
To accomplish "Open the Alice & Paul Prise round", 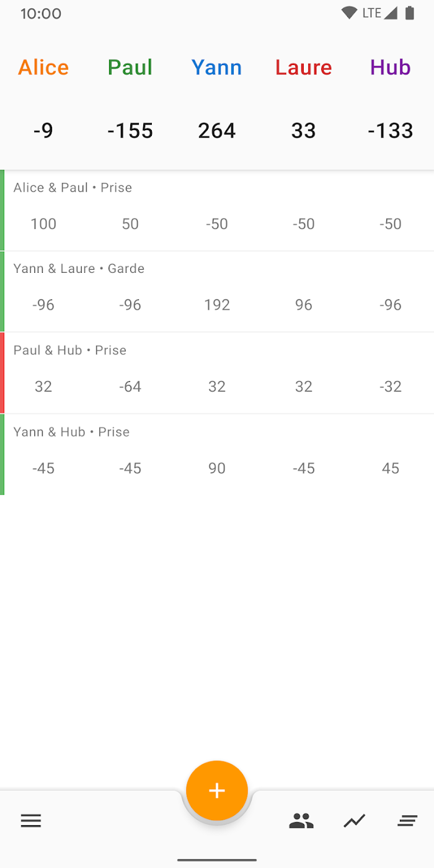I will tap(217, 210).
